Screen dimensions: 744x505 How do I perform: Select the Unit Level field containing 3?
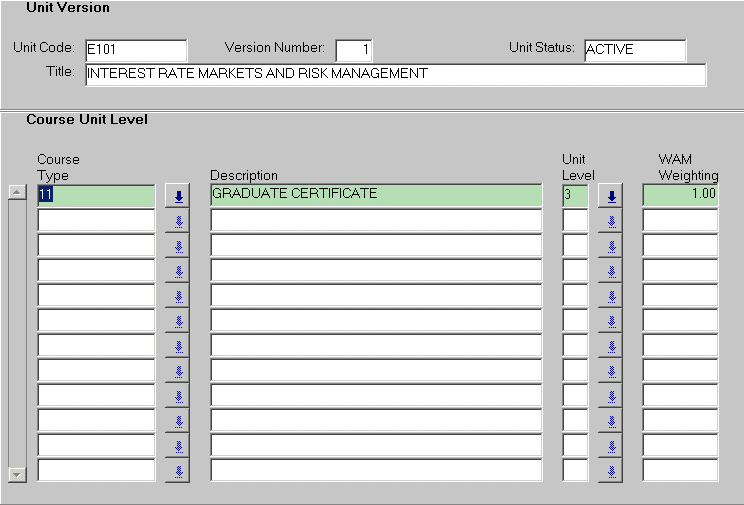575,195
